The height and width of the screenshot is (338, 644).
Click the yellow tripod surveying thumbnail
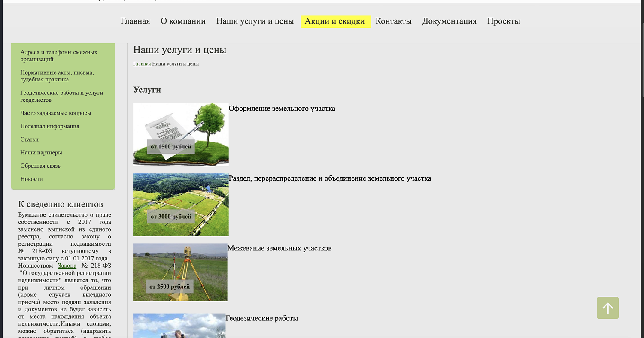(x=180, y=272)
